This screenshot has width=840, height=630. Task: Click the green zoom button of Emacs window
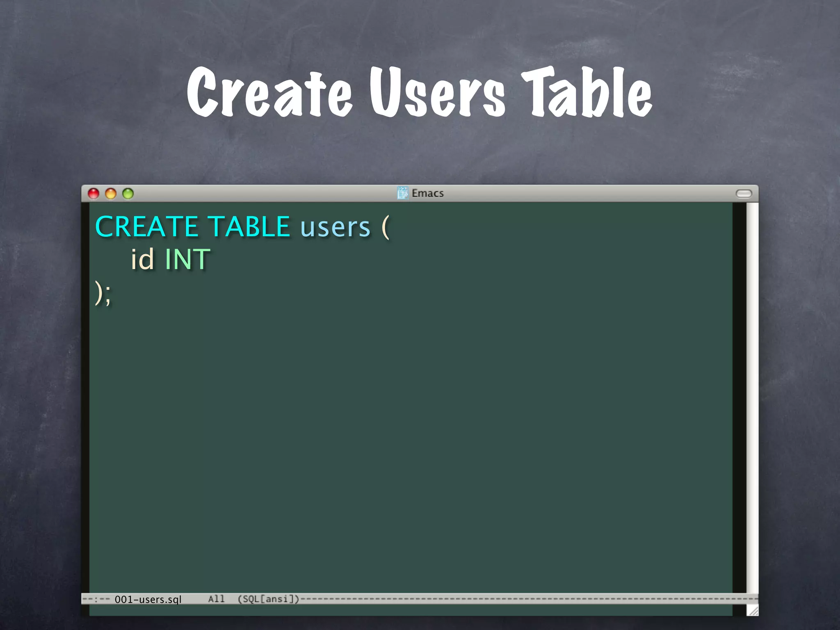pyautogui.click(x=128, y=194)
